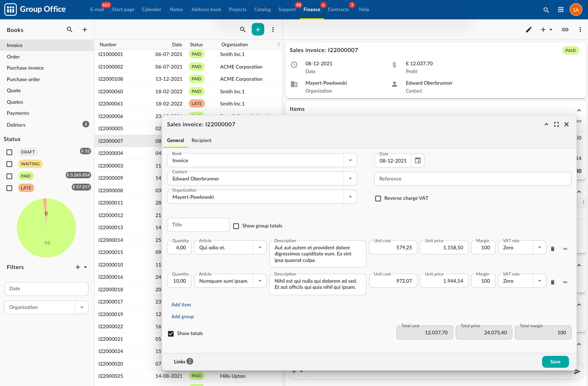
Task: Click the Add group link
Action: click(x=182, y=316)
